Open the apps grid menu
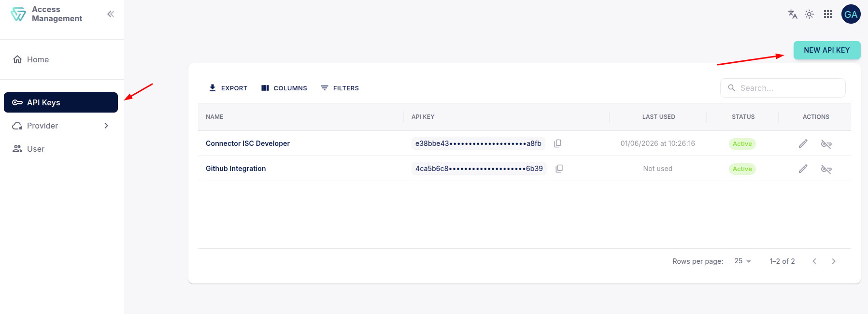 point(828,14)
